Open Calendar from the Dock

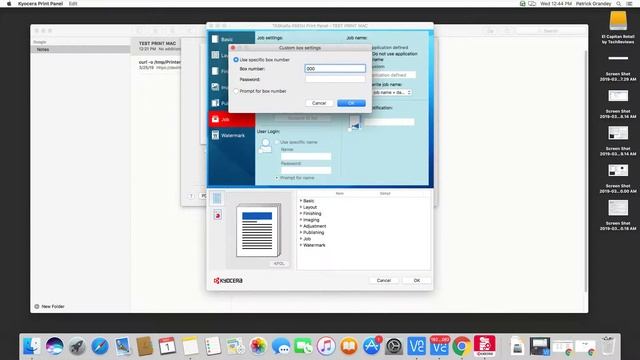pos(167,346)
